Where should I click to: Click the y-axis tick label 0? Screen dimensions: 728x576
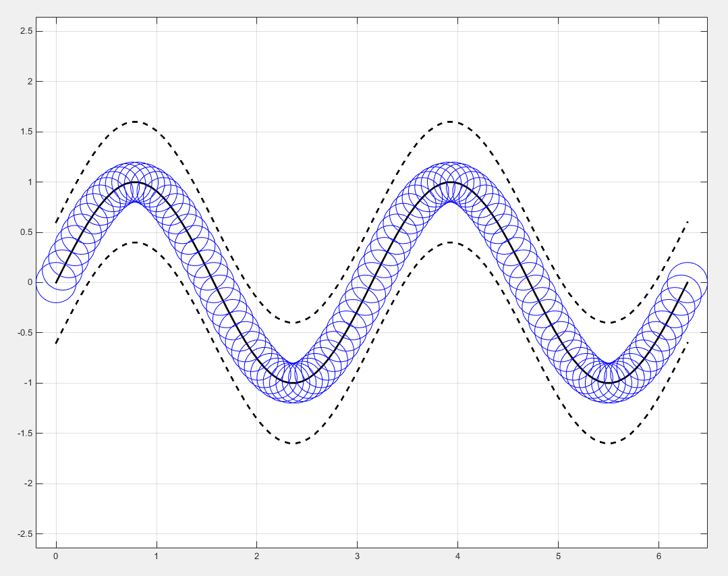31,282
